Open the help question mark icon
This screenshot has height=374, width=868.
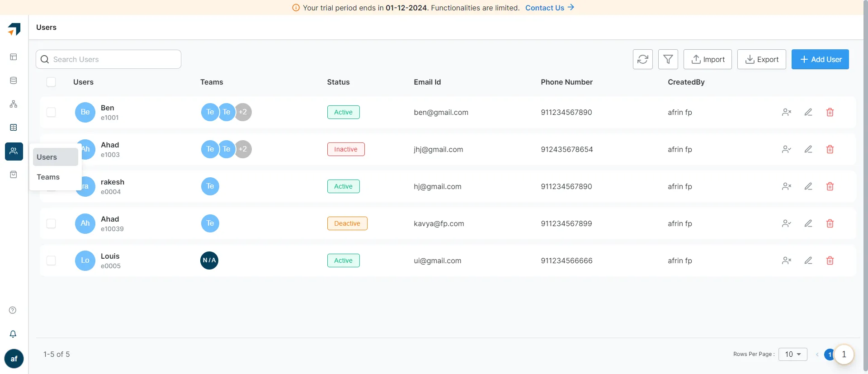coord(13,310)
